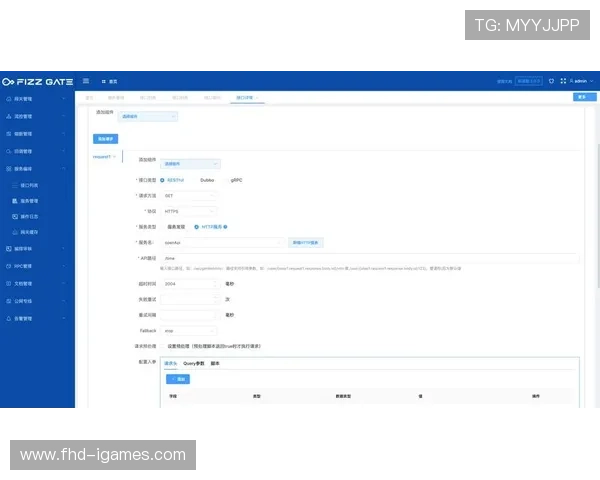Click the fullscreen icon in header
Viewport: 600px width, 480px height.
point(561,80)
